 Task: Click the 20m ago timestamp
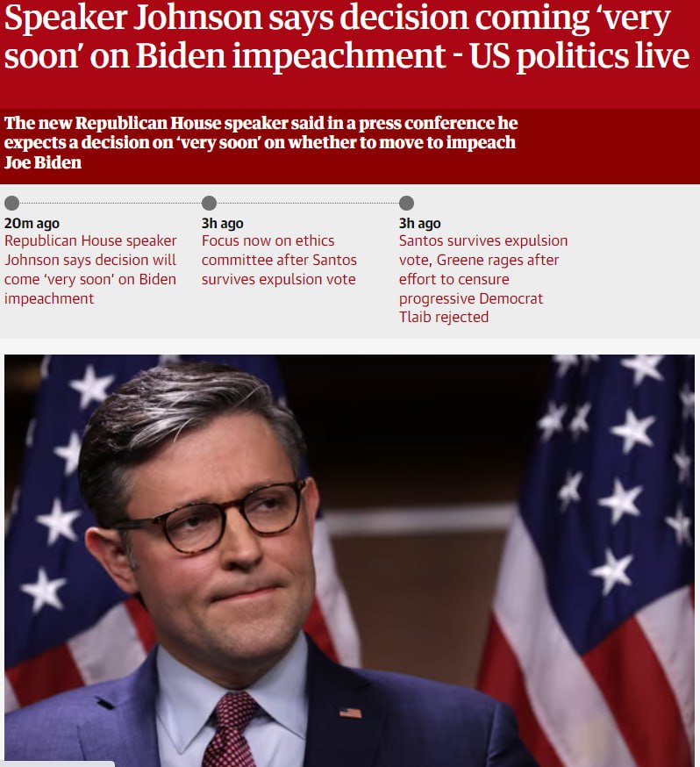[x=32, y=224]
